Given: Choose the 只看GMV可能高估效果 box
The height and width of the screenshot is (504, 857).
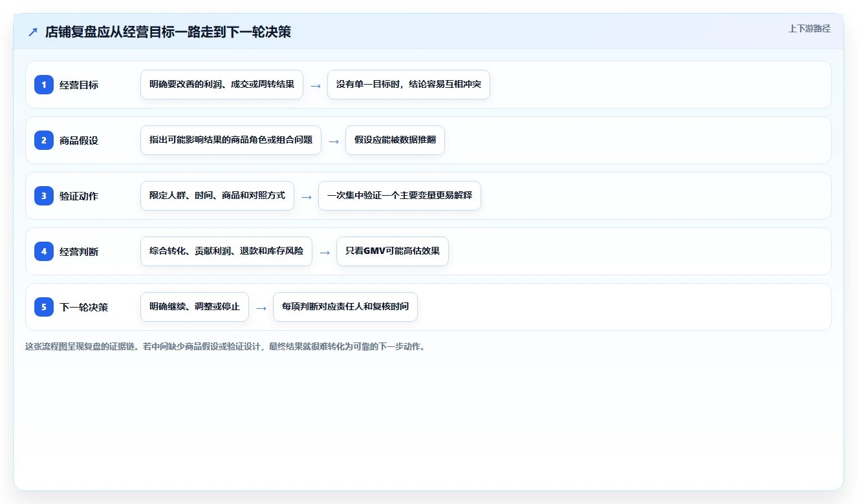Looking at the screenshot, I should pyautogui.click(x=393, y=251).
